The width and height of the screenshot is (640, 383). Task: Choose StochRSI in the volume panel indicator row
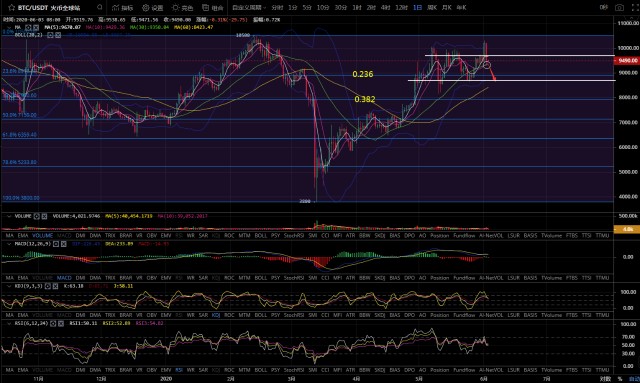click(294, 236)
